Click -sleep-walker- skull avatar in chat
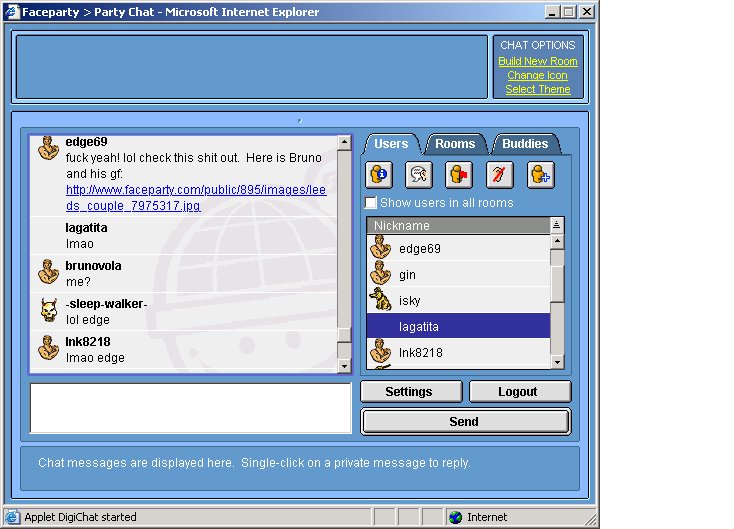Viewport: 734px width, 529px height. 49,310
